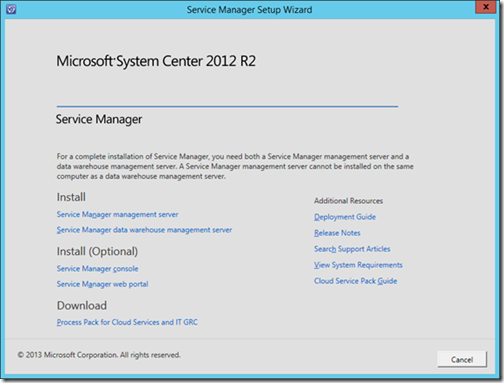The image size is (504, 383).
Task: Click the Download section heading
Action: [x=82, y=306]
